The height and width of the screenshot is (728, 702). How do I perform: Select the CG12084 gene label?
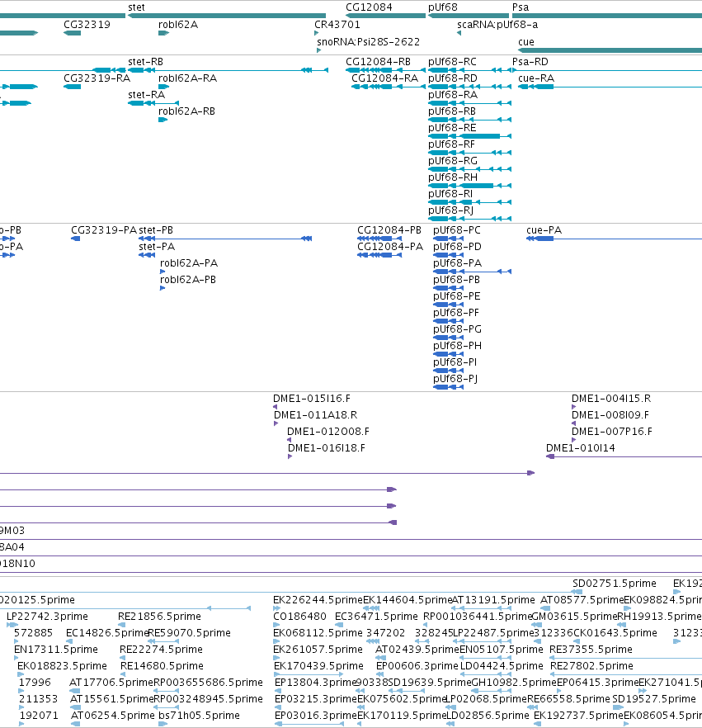pos(369,7)
